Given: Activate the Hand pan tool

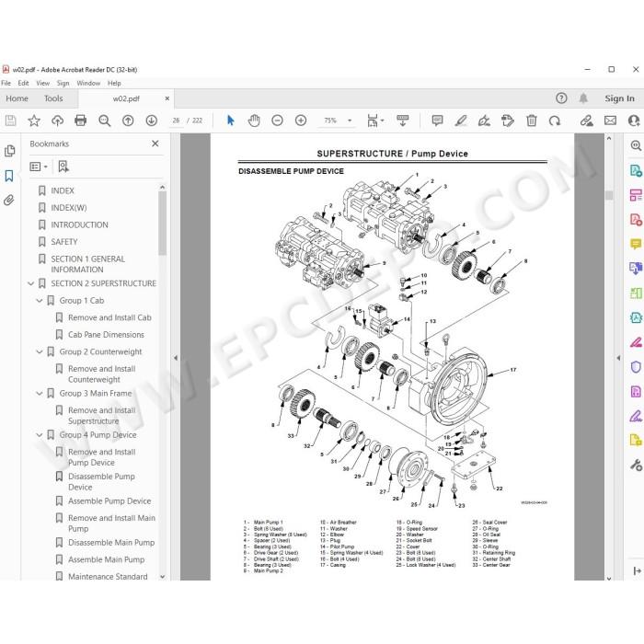Looking at the screenshot, I should 254,121.
